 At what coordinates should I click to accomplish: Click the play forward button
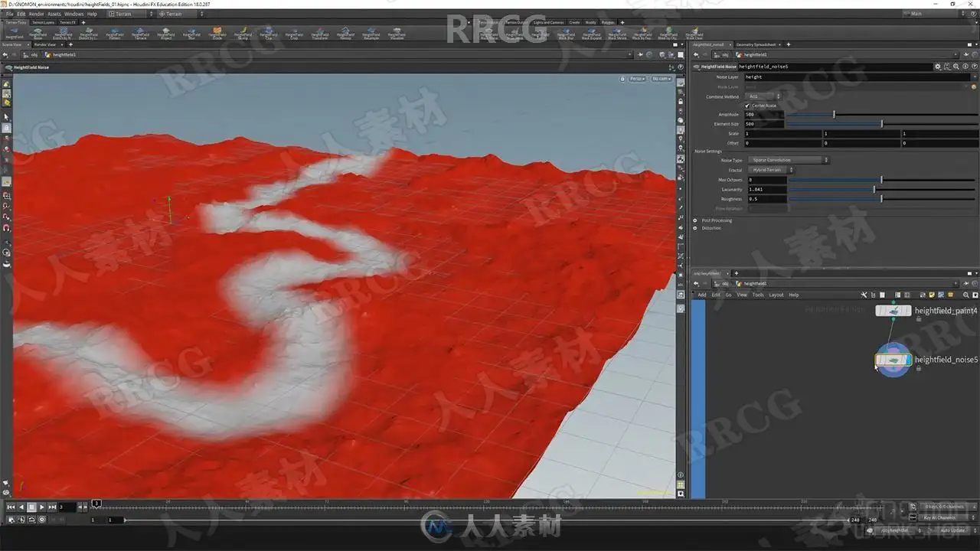(x=42, y=507)
